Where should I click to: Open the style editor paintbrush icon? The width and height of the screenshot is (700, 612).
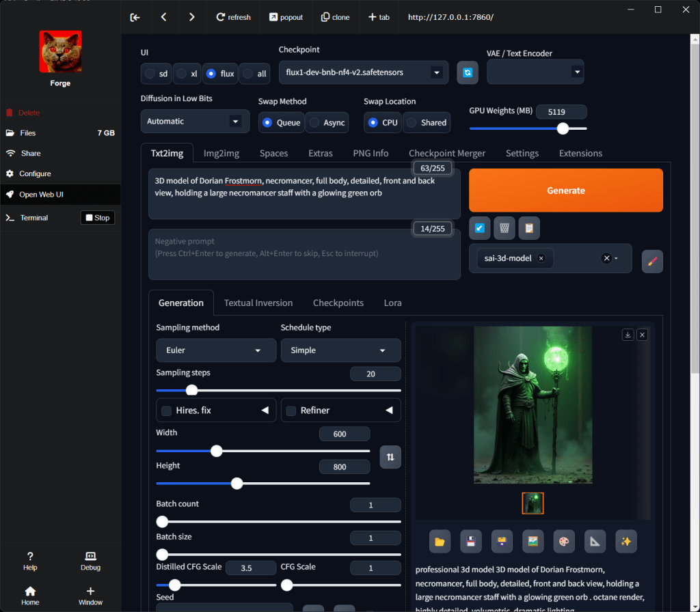[652, 261]
